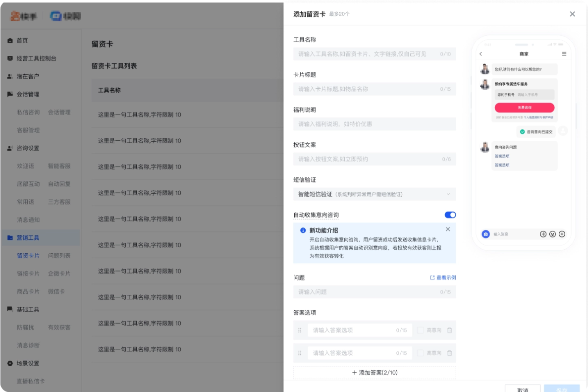Dismiss the 新功能介绍 banner with its X
This screenshot has height=392, width=588.
pyautogui.click(x=448, y=229)
